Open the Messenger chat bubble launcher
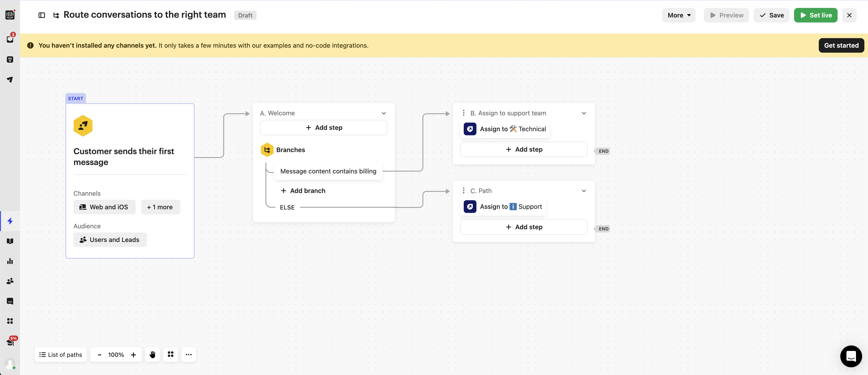The image size is (868, 375). 851,356
